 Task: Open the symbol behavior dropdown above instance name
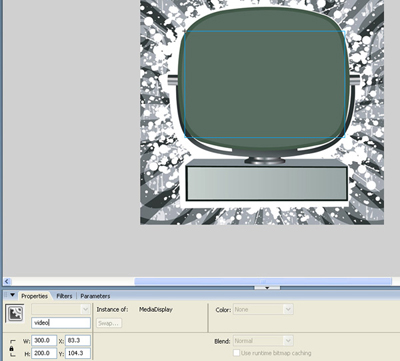point(61,309)
